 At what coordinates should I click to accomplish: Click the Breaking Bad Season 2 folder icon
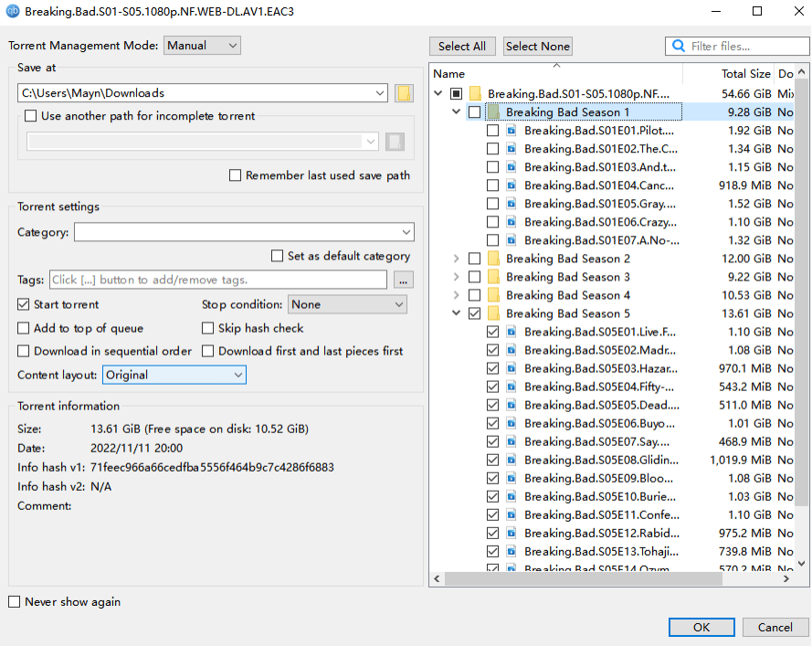coord(493,259)
